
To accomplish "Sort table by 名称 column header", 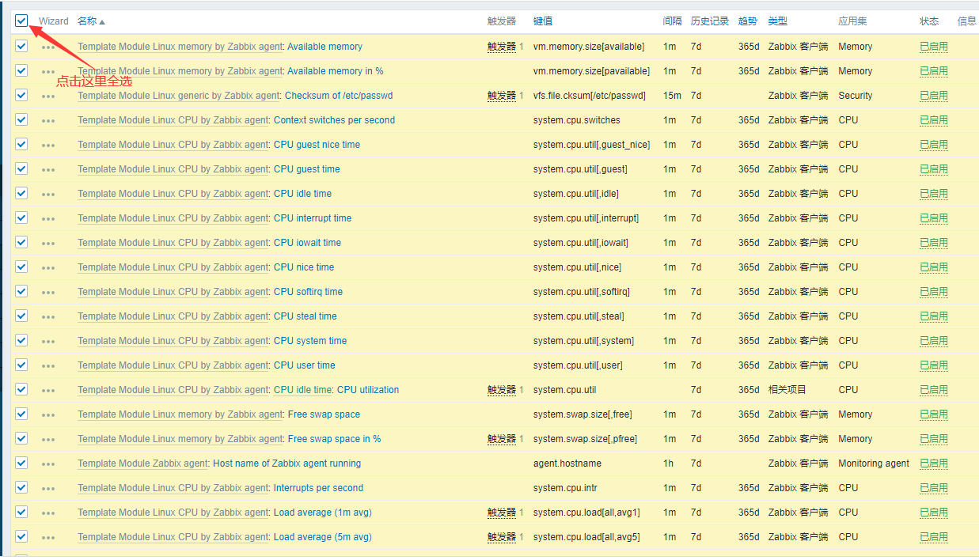I will 91,21.
